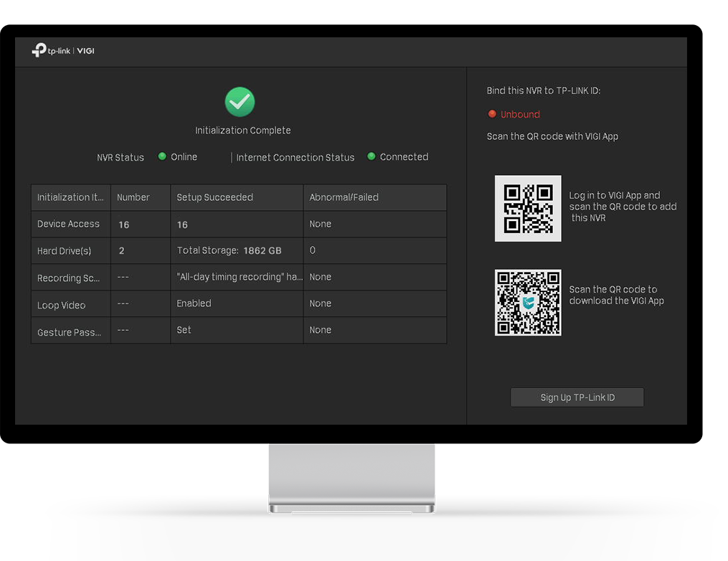The width and height of the screenshot is (728, 561).
Task: Click Bind this NVR to TP-LINK ID text
Action: 543,90
